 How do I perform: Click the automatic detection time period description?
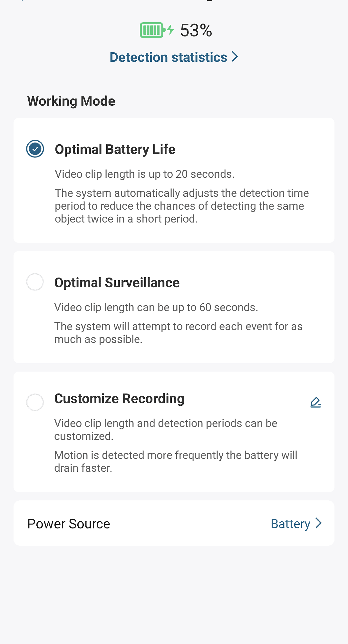[x=182, y=206]
